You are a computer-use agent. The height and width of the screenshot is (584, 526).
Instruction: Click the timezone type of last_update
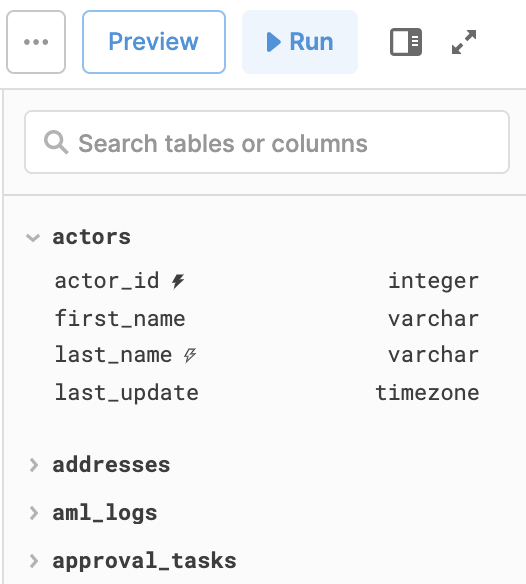427,393
